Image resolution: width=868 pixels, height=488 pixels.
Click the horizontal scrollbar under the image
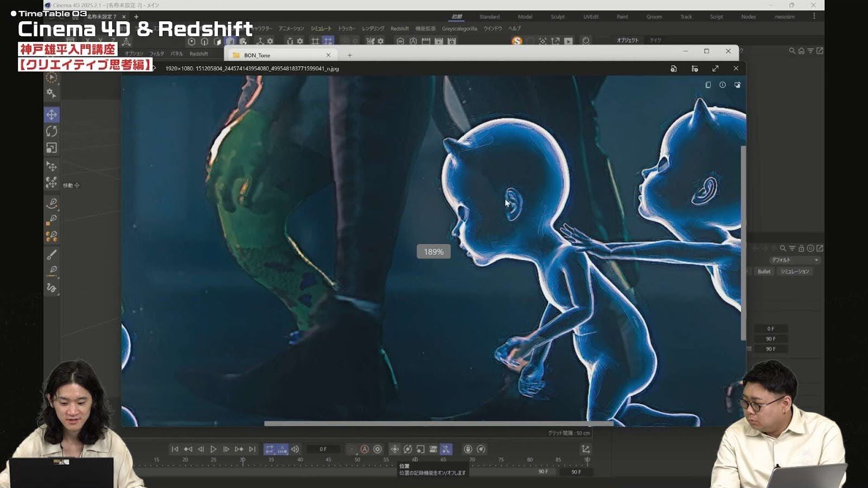(438, 423)
